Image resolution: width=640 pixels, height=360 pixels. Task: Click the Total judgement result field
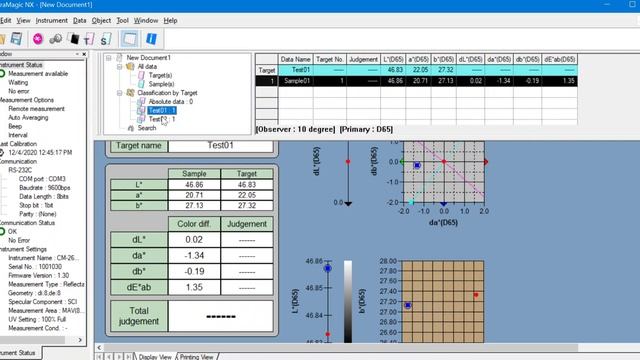point(220,316)
